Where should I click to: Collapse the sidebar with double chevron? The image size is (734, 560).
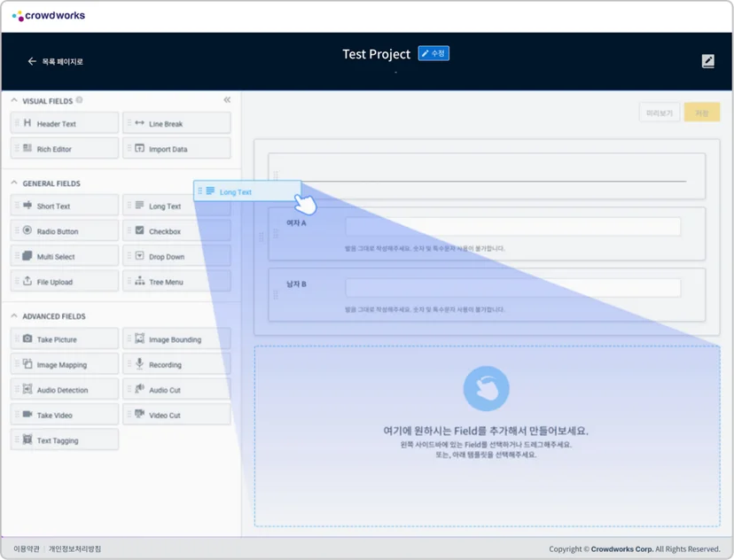tap(227, 100)
